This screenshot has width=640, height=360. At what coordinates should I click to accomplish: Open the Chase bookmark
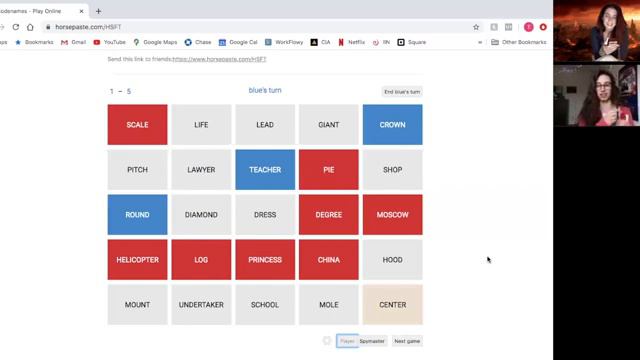(x=198, y=42)
